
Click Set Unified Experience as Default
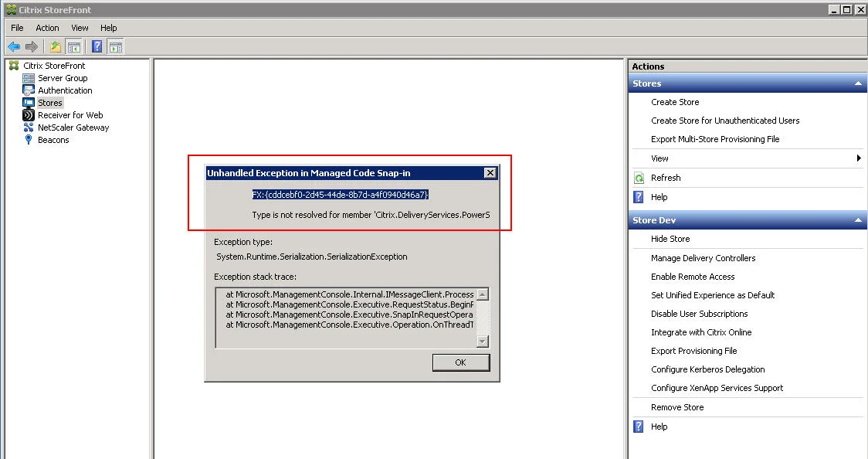pos(713,295)
